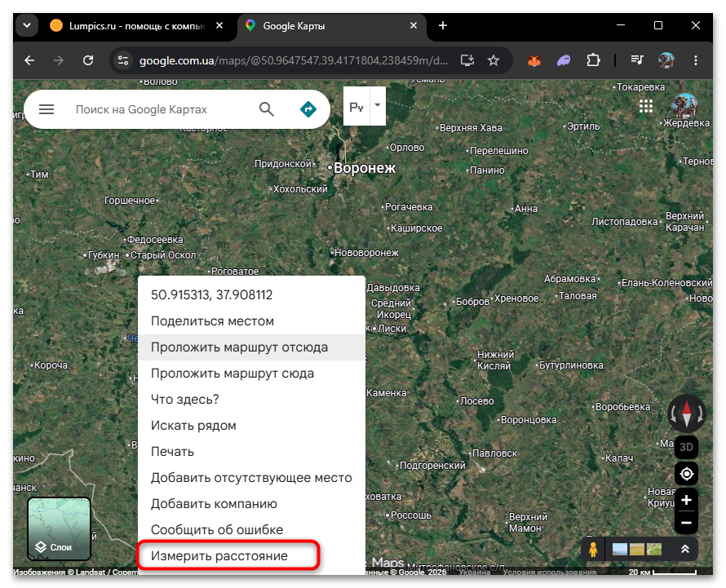Open the tab search dropdown
Viewport: 726px width, 588px height.
point(27,25)
